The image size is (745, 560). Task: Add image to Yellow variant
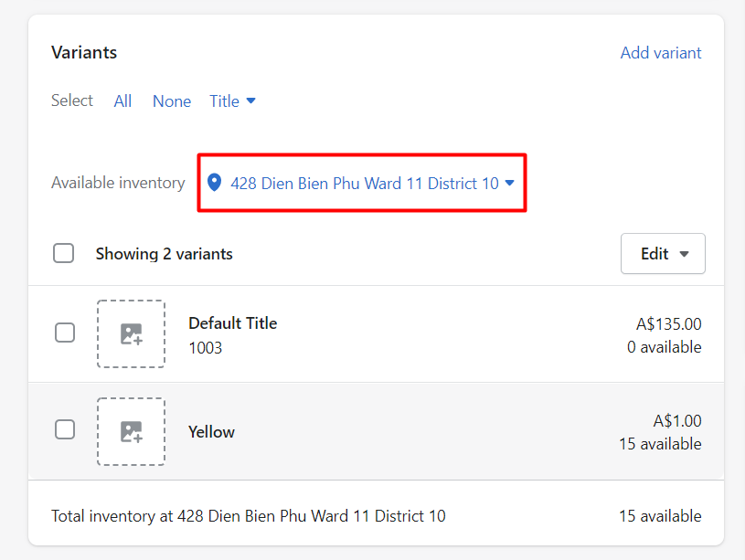(131, 431)
